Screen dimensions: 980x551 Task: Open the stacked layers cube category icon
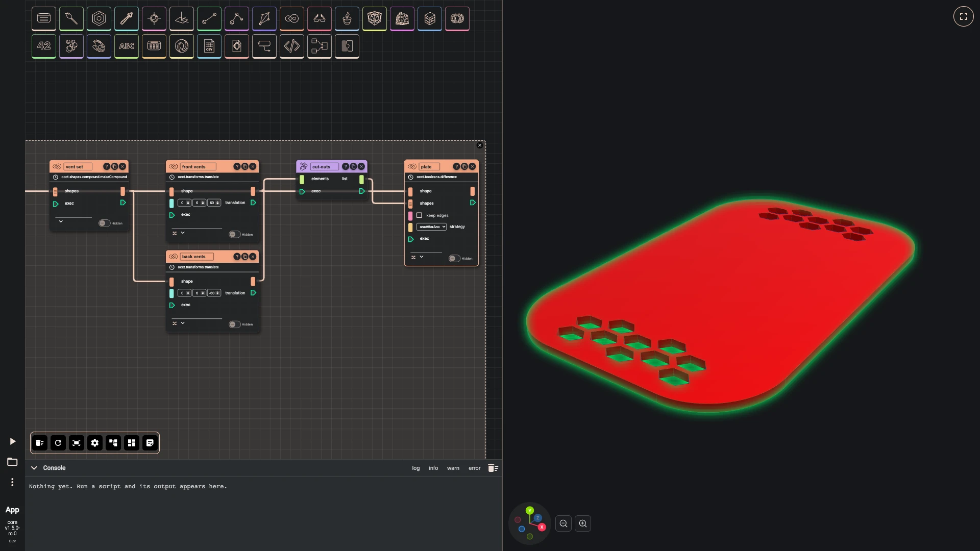[x=430, y=19]
